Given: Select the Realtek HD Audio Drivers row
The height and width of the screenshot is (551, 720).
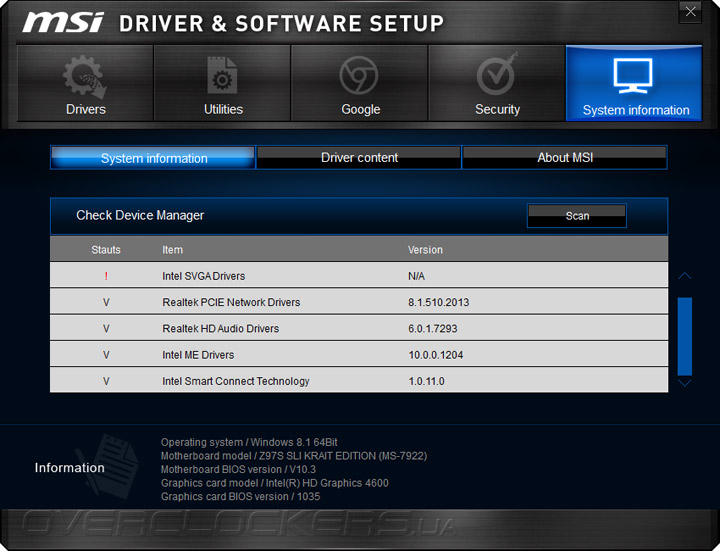Looking at the screenshot, I should pyautogui.click(x=359, y=328).
